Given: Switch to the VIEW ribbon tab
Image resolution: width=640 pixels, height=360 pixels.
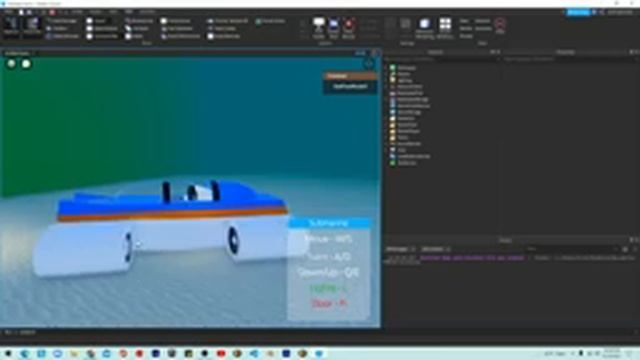Looking at the screenshot, I should (x=129, y=12).
